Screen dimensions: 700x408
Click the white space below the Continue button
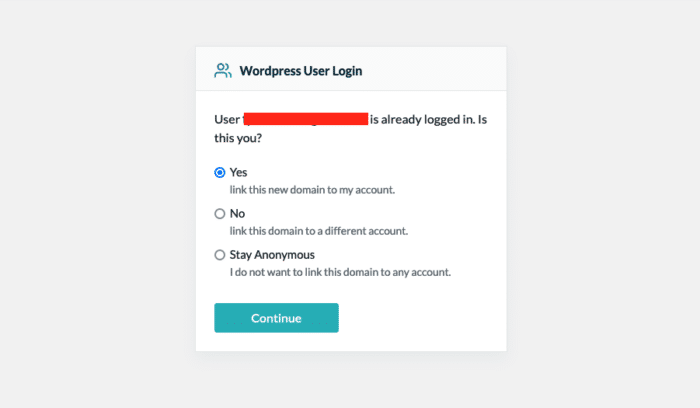(350, 342)
